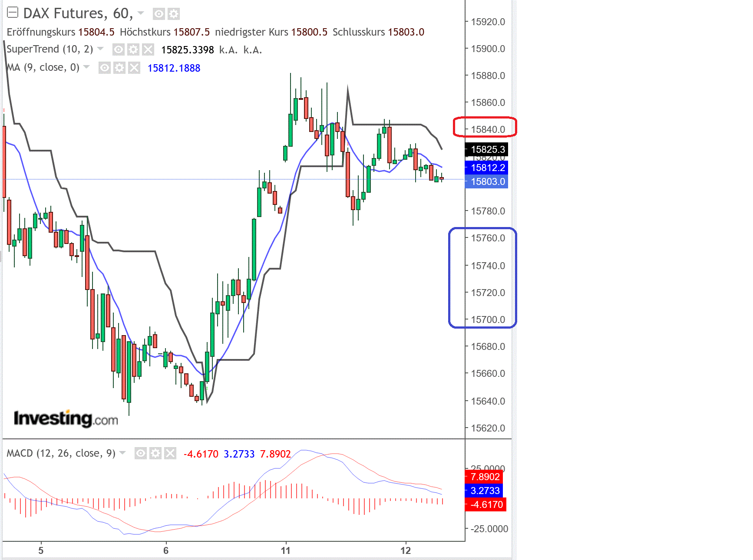
Task: Open MA (9, close, 0) settings gear
Action: pyautogui.click(x=120, y=68)
